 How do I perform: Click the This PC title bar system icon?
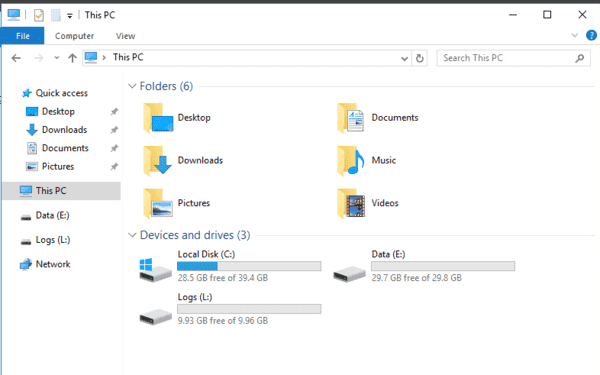click(x=14, y=15)
